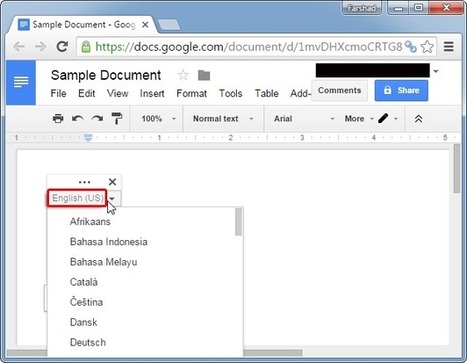The image size is (467, 363).
Task: Click the green padlock security icon
Action: tap(86, 47)
